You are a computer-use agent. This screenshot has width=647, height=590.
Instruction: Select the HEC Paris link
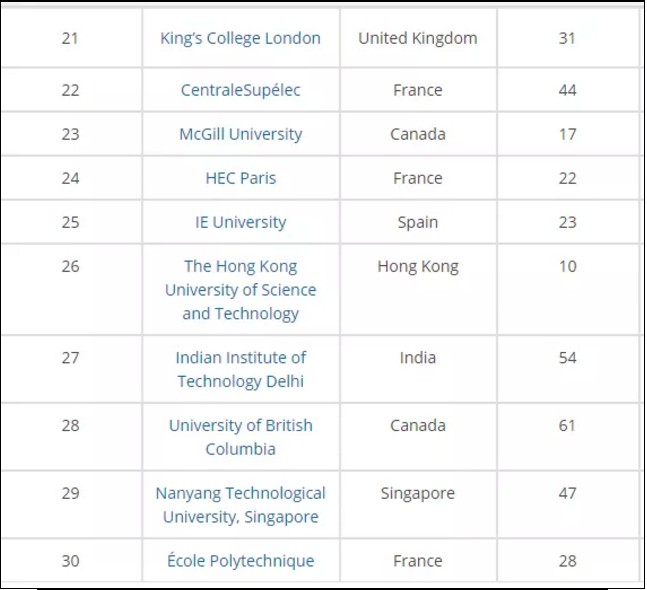point(240,178)
